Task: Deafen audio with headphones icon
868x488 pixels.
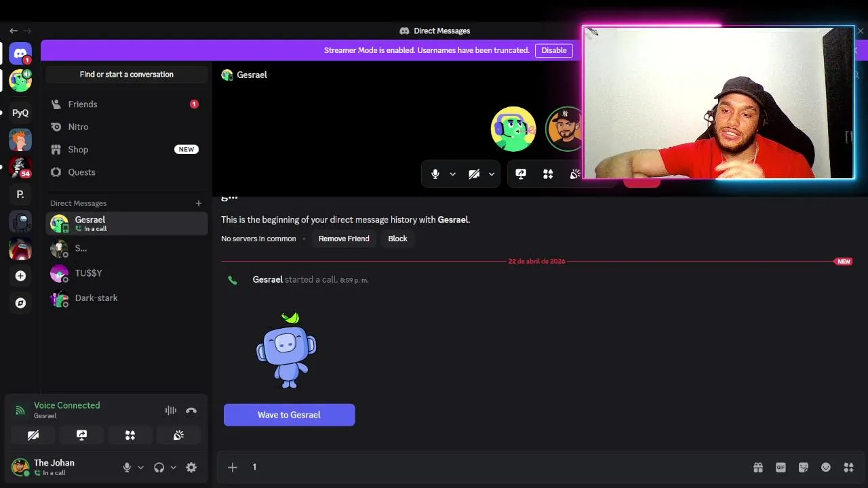Action: pos(159,468)
